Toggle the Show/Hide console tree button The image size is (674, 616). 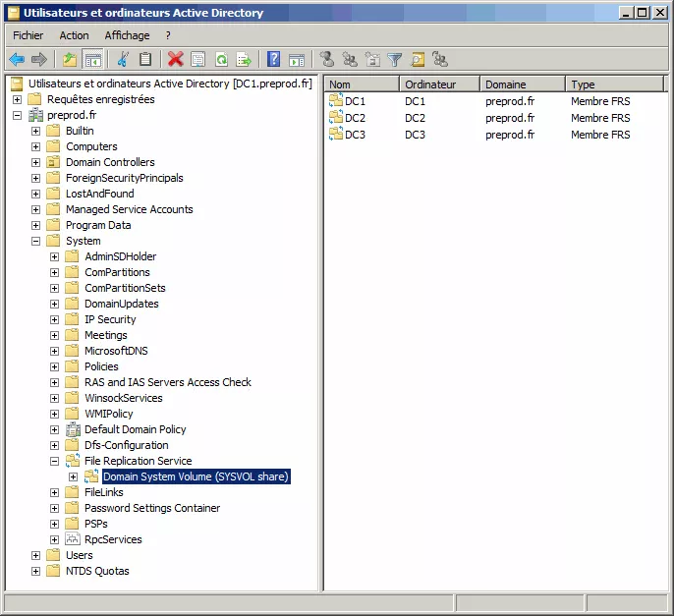pyautogui.click(x=92, y=59)
